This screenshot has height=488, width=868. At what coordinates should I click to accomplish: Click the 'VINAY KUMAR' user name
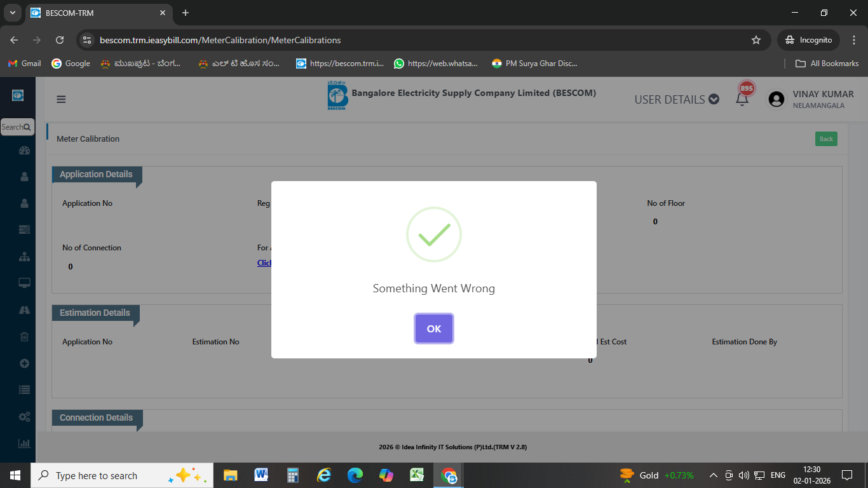(824, 94)
